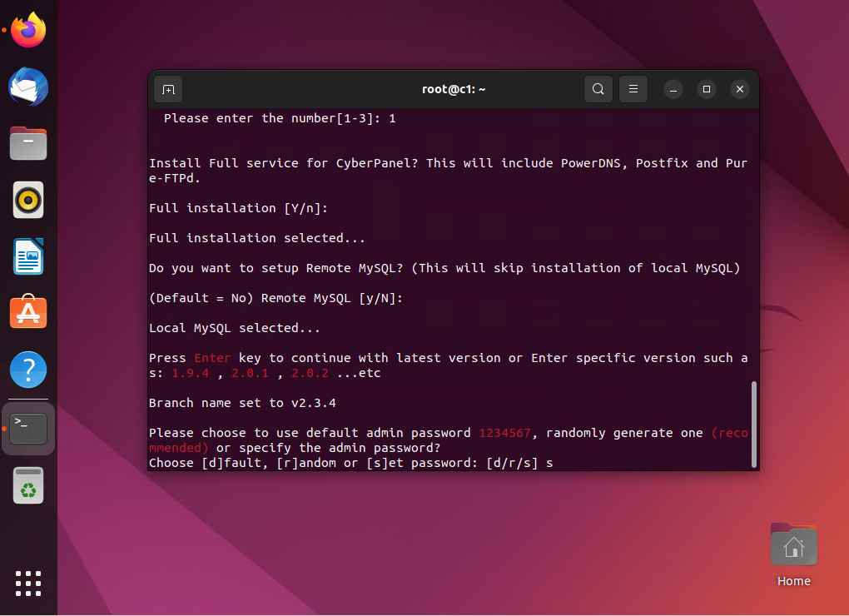Show Applications grid at dock bottom
This screenshot has height=616, width=849.
coord(28,584)
